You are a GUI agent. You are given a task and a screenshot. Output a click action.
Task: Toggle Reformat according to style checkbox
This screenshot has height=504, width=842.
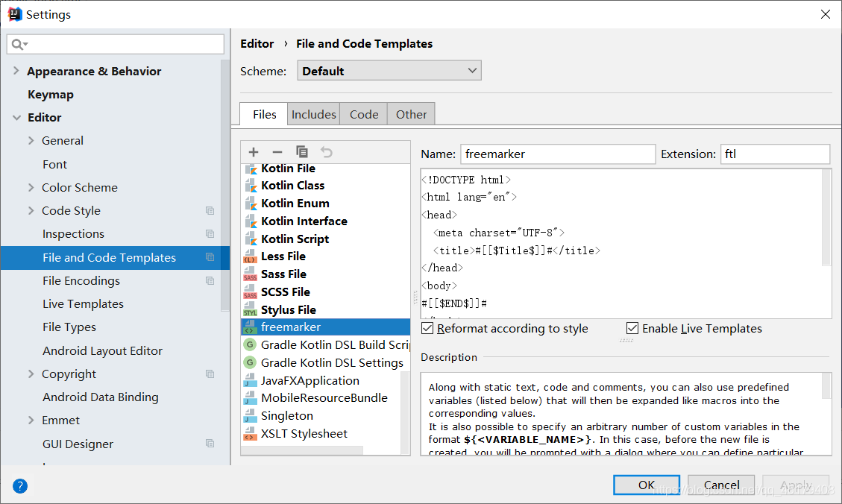point(427,329)
